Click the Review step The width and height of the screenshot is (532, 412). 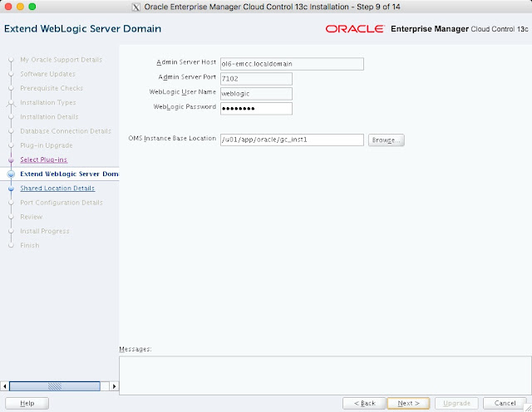tap(32, 217)
